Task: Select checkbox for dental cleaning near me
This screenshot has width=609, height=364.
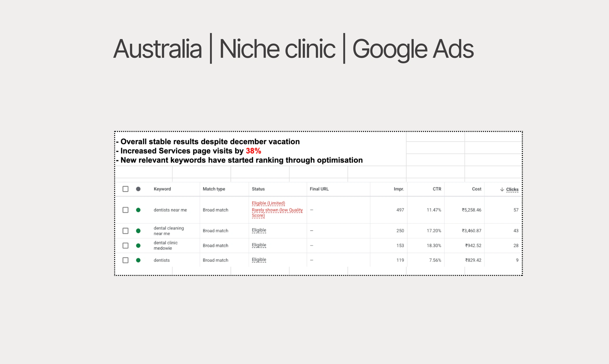Action: tap(125, 231)
